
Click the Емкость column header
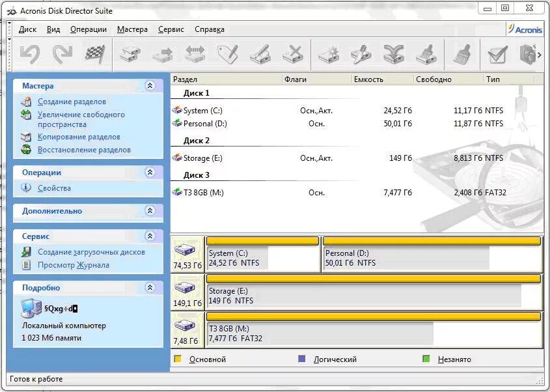383,79
